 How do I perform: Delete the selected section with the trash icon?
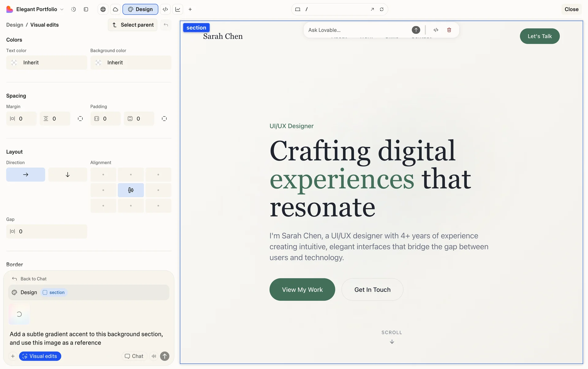[449, 30]
